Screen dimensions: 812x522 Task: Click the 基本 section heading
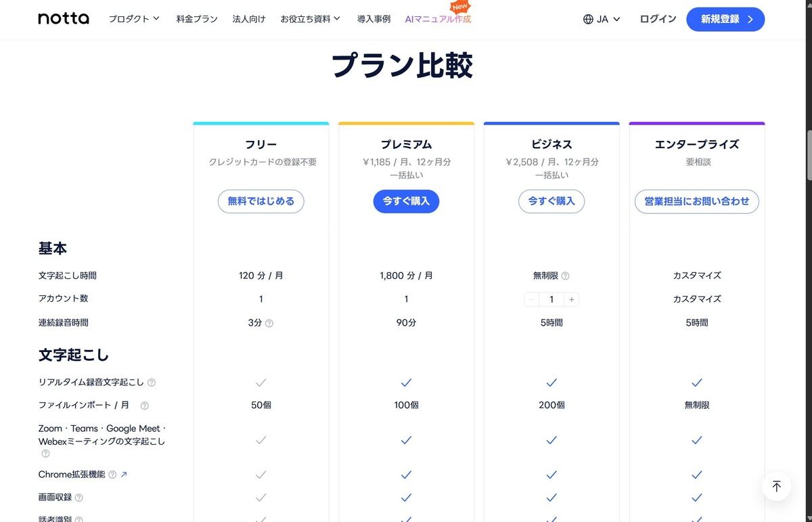tap(52, 248)
